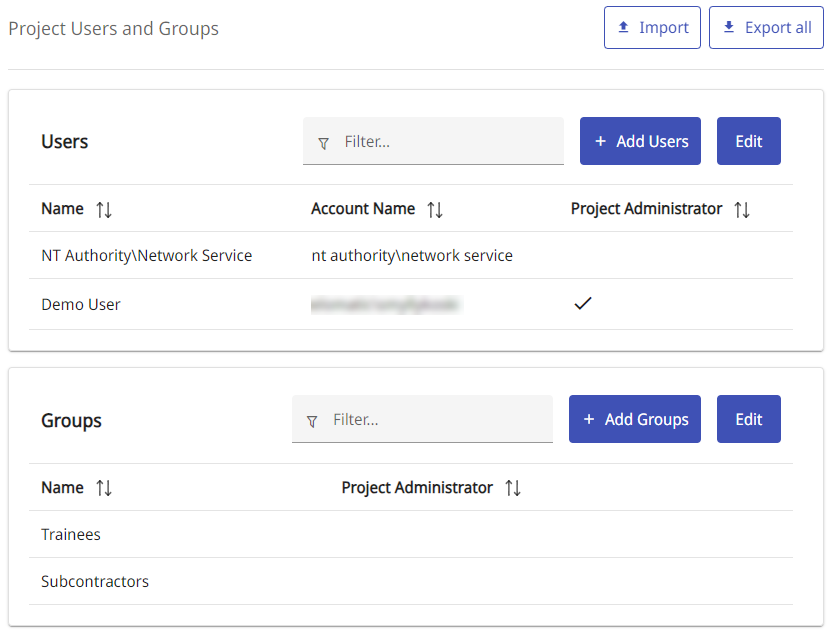Click the Add Users button

tap(640, 141)
